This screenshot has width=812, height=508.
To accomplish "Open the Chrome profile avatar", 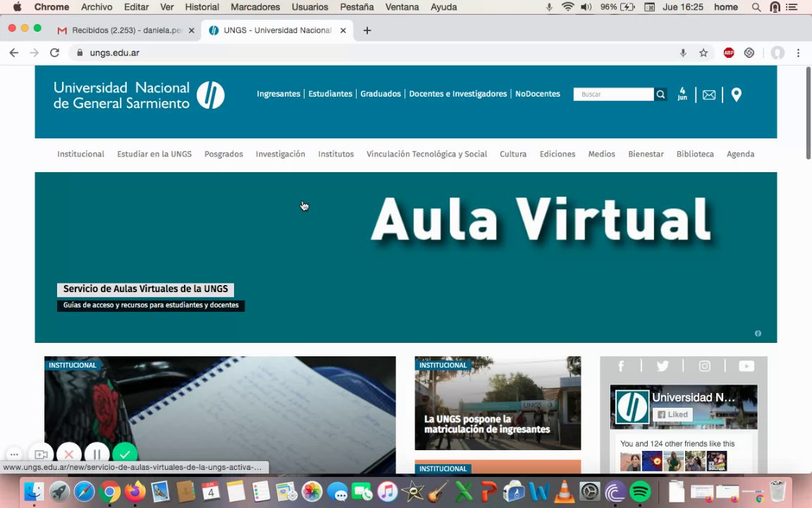I will tap(777, 53).
